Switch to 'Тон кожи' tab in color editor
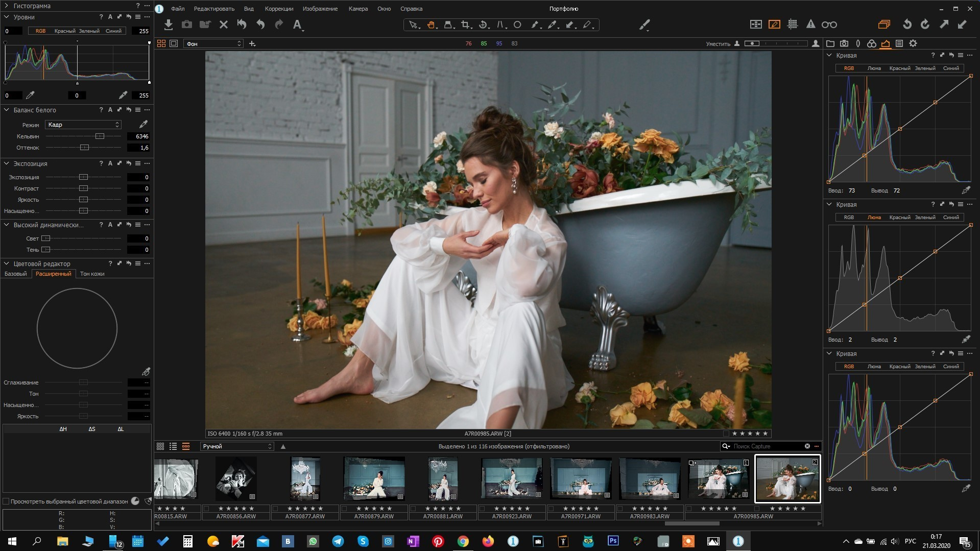 pyautogui.click(x=92, y=274)
